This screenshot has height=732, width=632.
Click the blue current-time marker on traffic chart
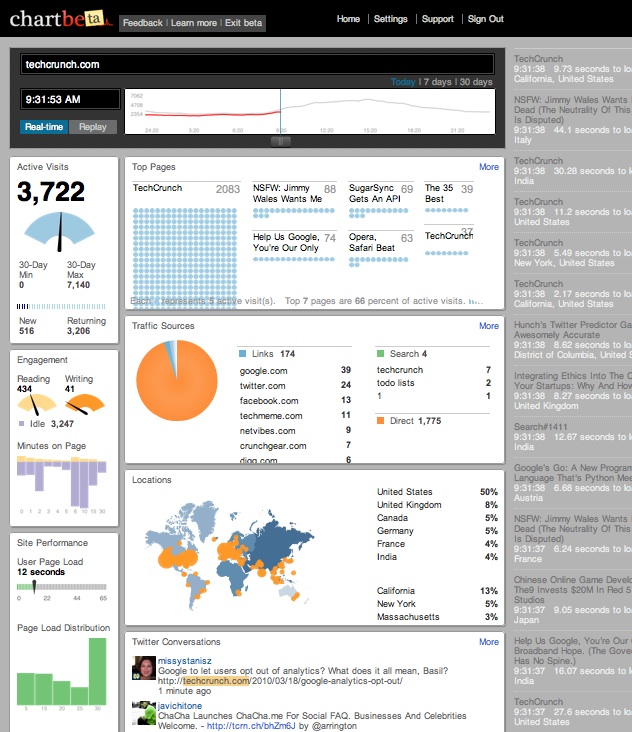point(281,111)
